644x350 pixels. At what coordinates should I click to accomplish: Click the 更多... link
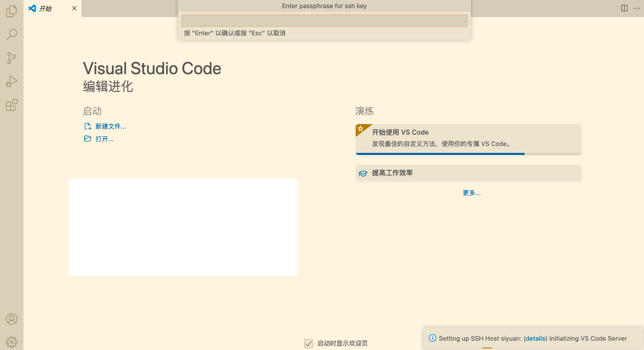[471, 193]
